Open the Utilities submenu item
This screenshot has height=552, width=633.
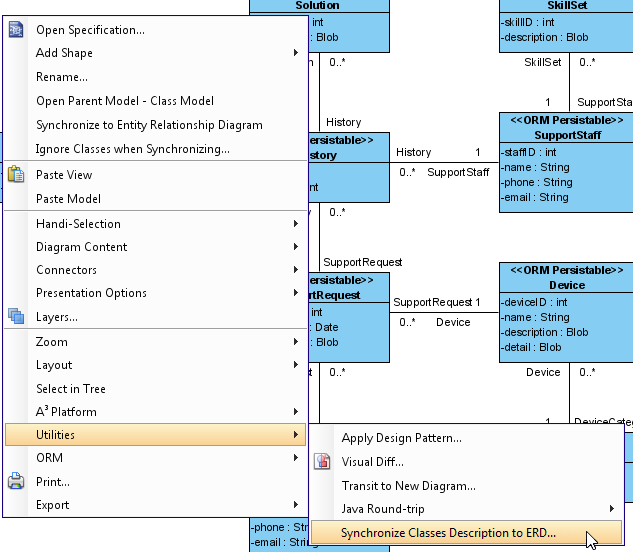coord(155,434)
